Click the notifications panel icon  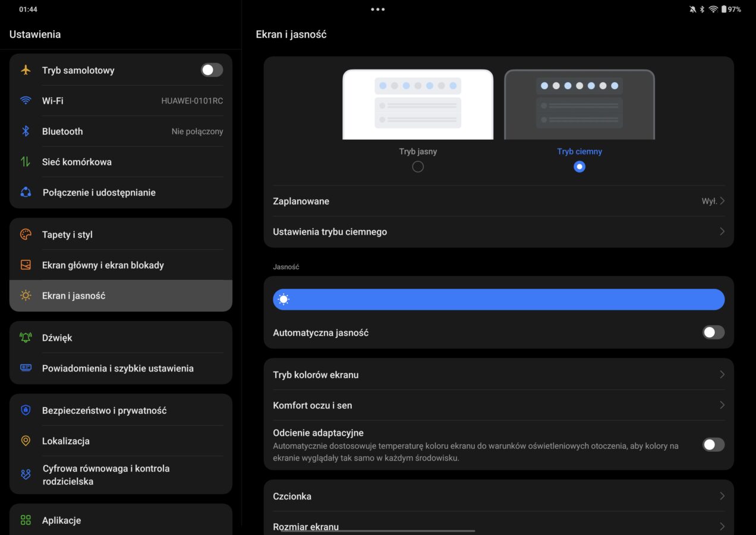pyautogui.click(x=26, y=368)
